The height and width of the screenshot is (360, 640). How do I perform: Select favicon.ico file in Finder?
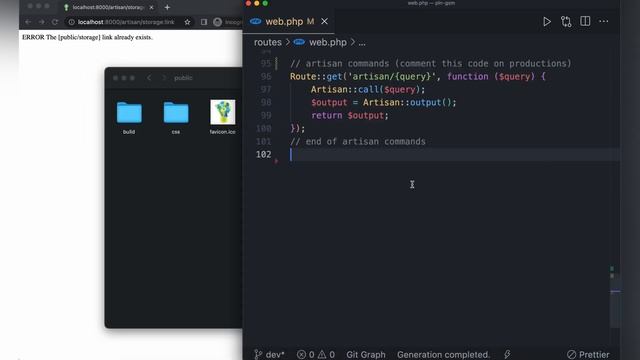(222, 117)
